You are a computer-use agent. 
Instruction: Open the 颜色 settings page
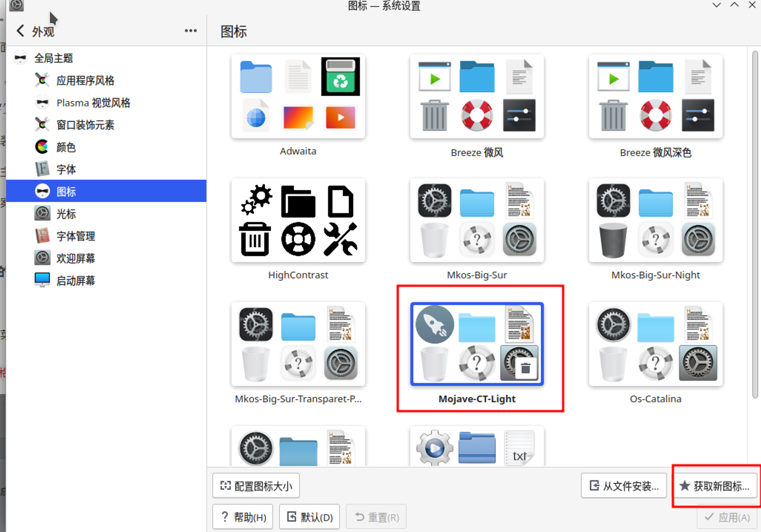pos(107,147)
